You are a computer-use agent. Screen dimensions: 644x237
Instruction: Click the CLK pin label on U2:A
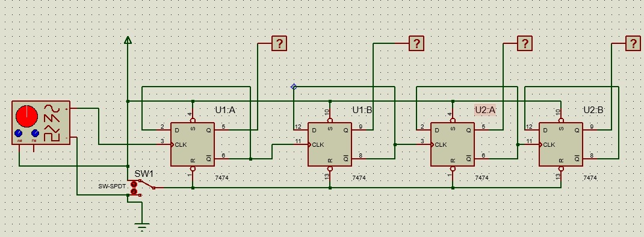(441, 144)
